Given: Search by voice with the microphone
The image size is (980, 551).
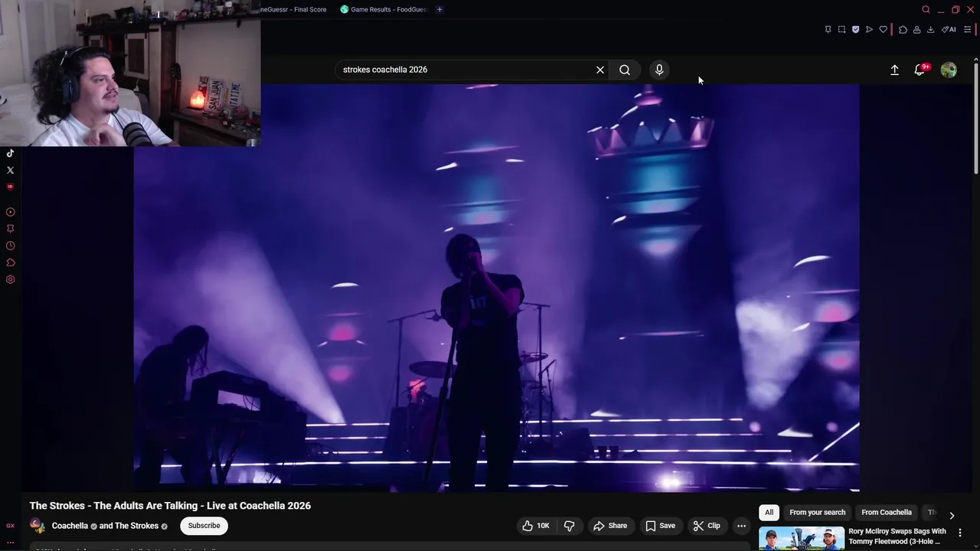Looking at the screenshot, I should (x=659, y=70).
